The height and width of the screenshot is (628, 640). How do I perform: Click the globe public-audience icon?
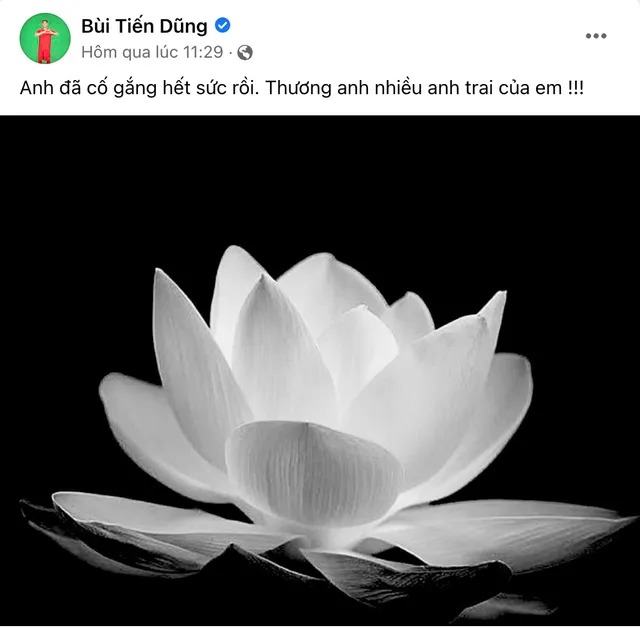click(245, 53)
